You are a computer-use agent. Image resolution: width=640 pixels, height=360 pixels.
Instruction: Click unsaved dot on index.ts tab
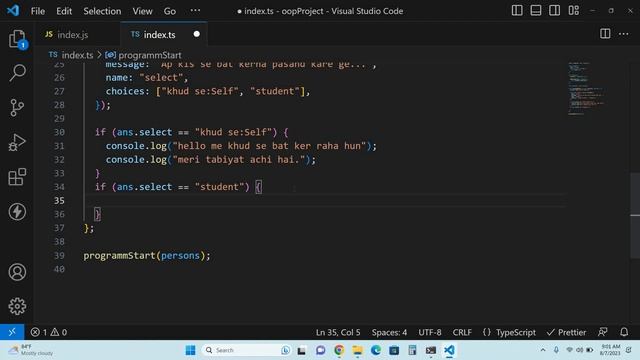click(196, 34)
